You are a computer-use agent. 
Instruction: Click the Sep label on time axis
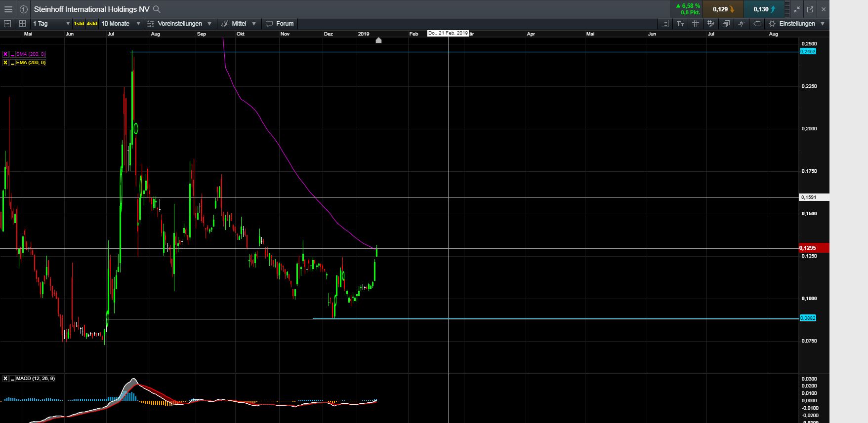pyautogui.click(x=202, y=34)
